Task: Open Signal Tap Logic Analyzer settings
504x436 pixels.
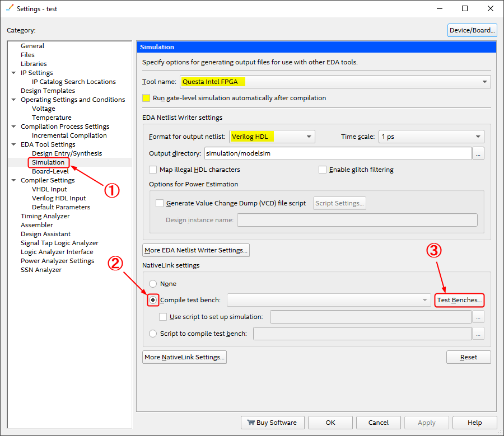Action: pyautogui.click(x=59, y=243)
